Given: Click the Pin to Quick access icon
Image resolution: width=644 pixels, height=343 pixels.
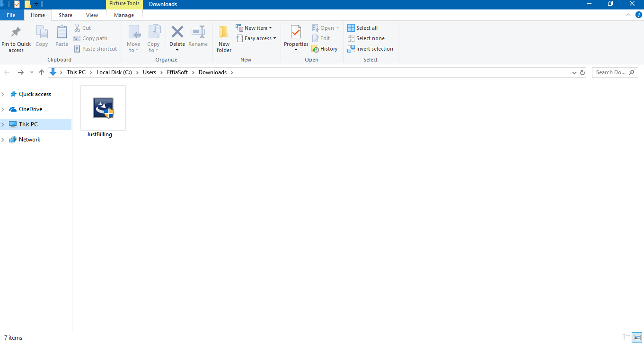Looking at the screenshot, I should pyautogui.click(x=16, y=33).
